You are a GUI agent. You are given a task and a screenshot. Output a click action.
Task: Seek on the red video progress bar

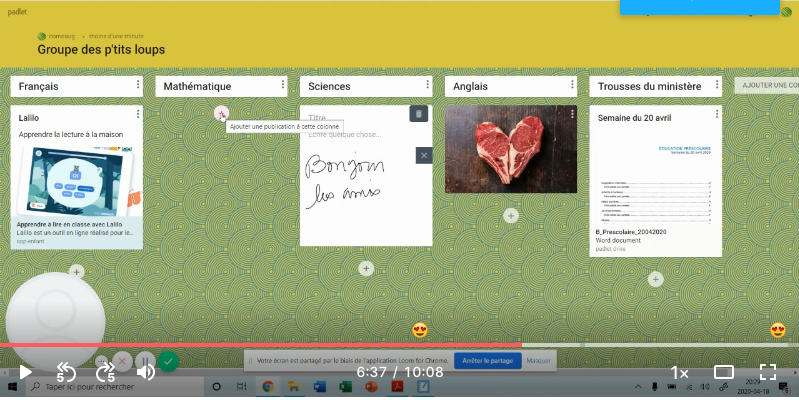[260, 345]
